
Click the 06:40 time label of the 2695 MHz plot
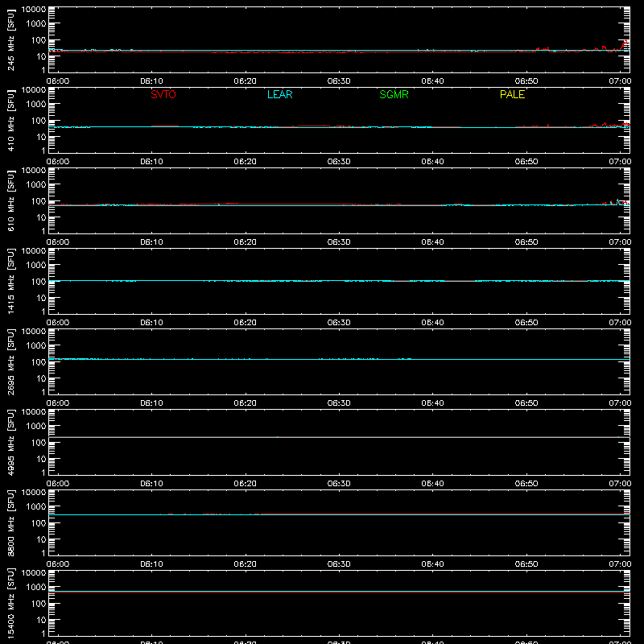point(432,403)
